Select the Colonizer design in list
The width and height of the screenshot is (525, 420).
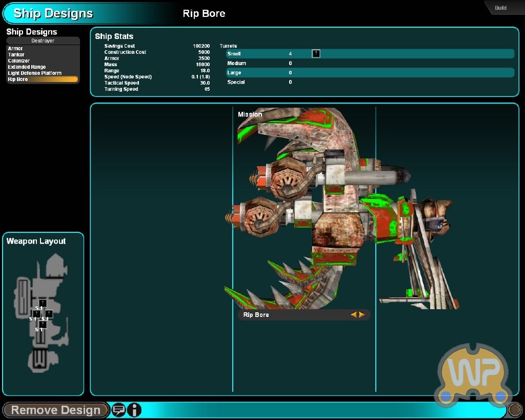click(19, 61)
